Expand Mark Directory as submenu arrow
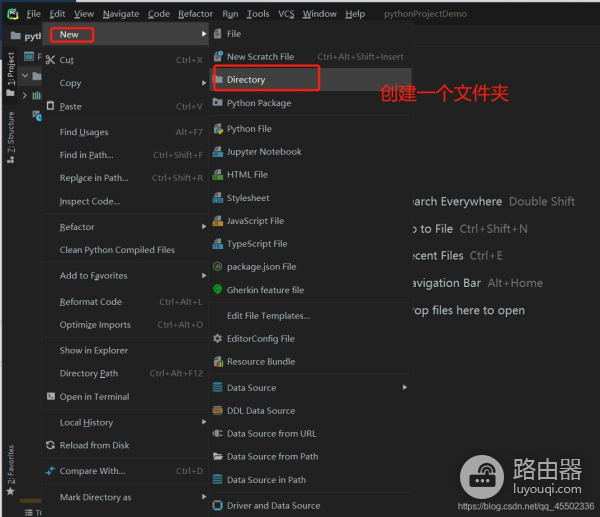The width and height of the screenshot is (600, 517). click(x=204, y=497)
